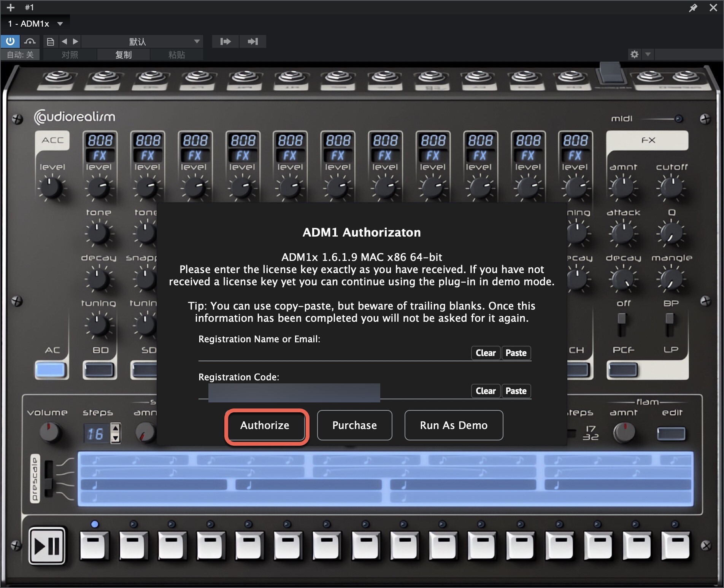The width and height of the screenshot is (724, 588).
Task: Click the Authorize button
Action: [266, 425]
